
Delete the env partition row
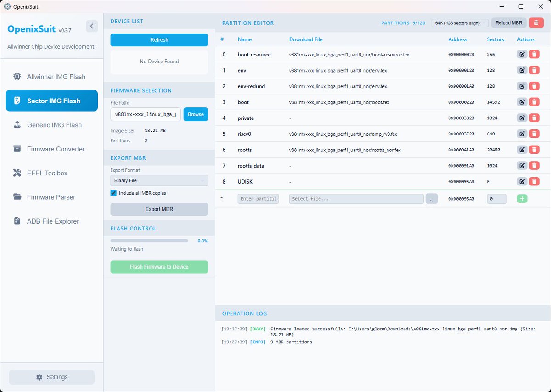534,70
